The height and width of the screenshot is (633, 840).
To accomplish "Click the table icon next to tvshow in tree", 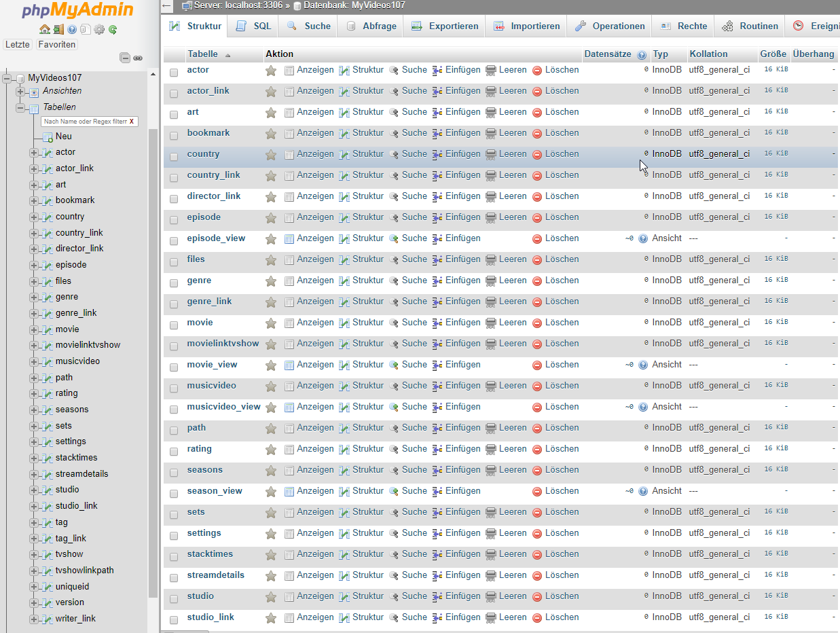I will [47, 555].
